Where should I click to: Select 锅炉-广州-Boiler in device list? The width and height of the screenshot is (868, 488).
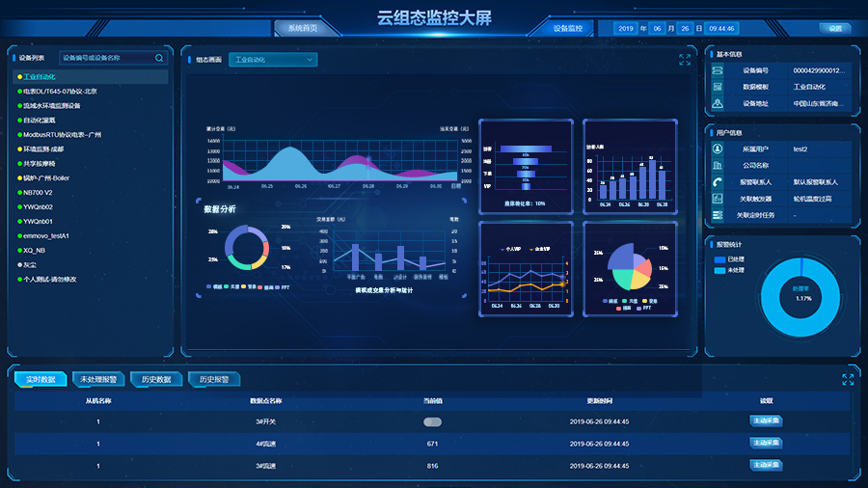pos(46,178)
